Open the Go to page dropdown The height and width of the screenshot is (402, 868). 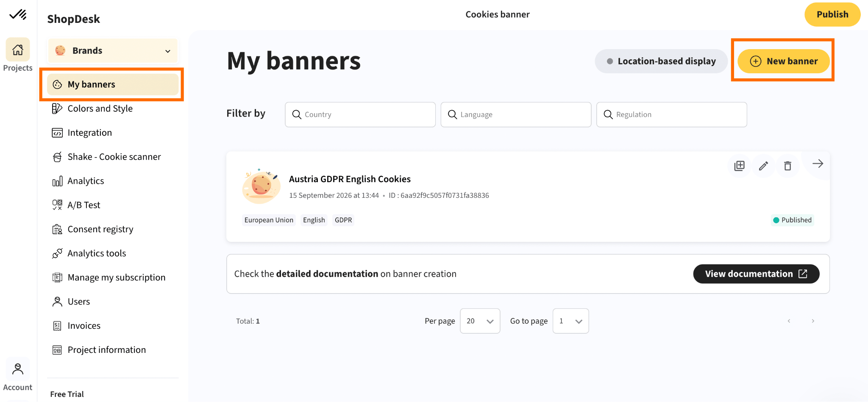(x=570, y=321)
